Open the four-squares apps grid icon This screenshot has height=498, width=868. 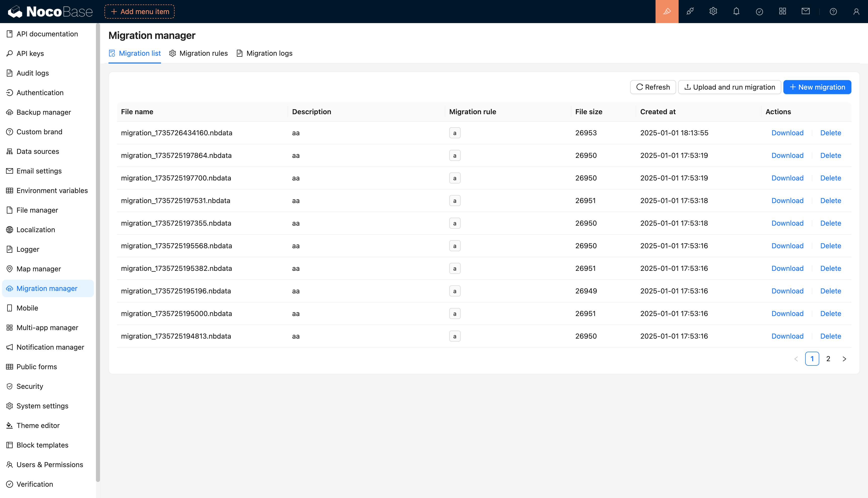coord(782,11)
